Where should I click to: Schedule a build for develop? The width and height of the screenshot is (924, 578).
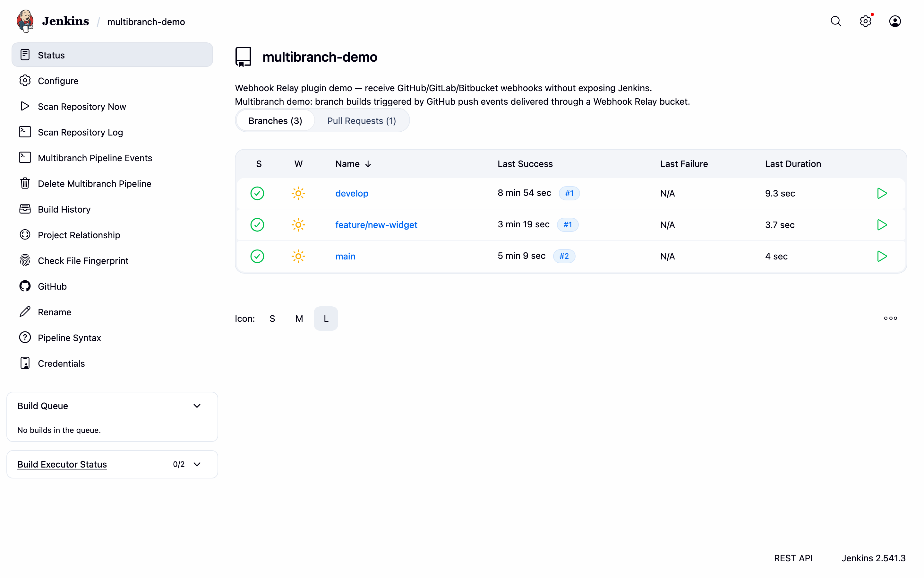point(882,193)
